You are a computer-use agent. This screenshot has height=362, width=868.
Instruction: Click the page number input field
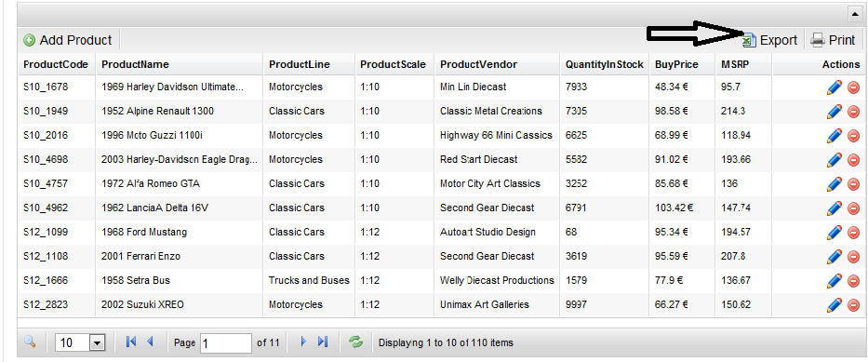point(226,343)
